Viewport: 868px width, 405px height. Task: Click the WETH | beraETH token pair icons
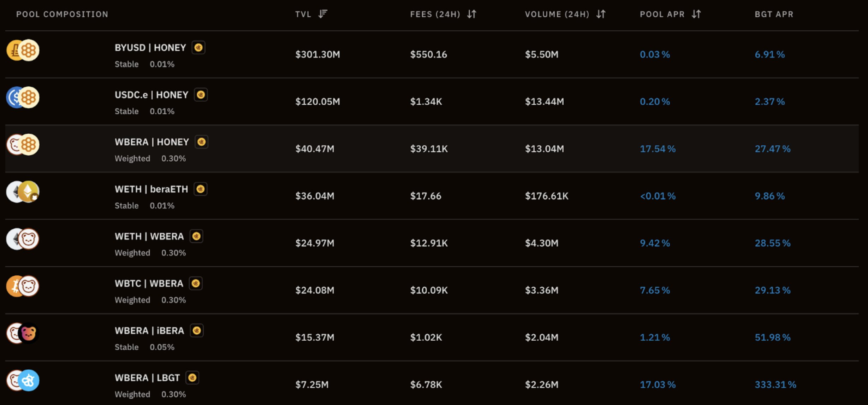(x=23, y=192)
